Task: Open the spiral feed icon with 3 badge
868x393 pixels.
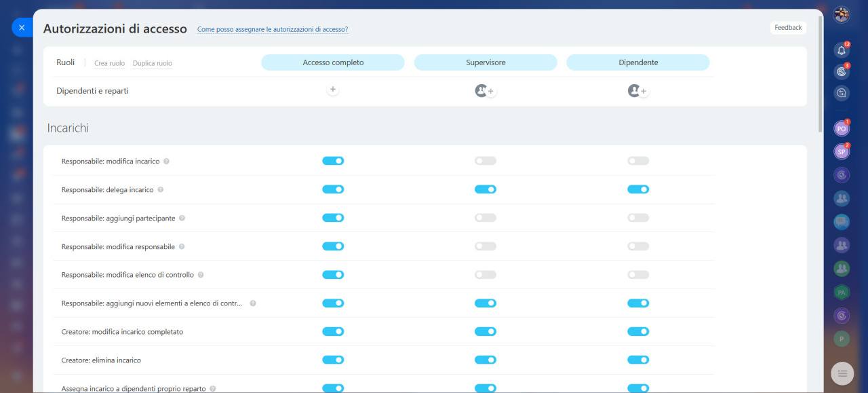Action: (x=842, y=71)
